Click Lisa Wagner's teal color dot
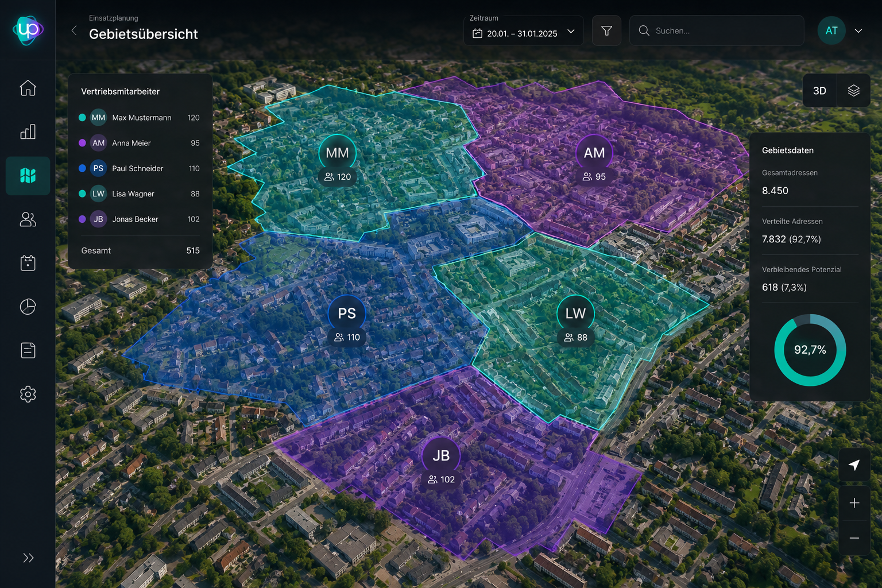882x588 pixels. tap(82, 194)
